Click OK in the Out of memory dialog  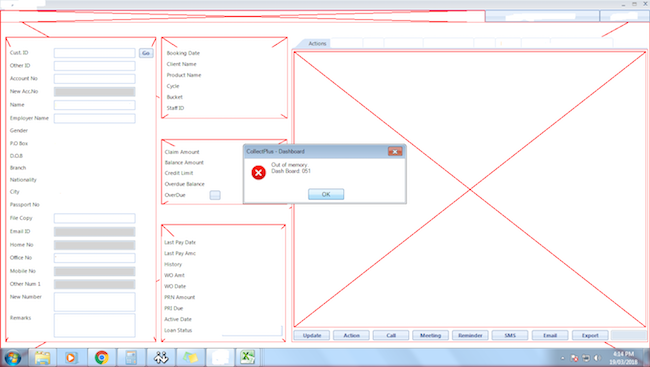click(x=326, y=194)
